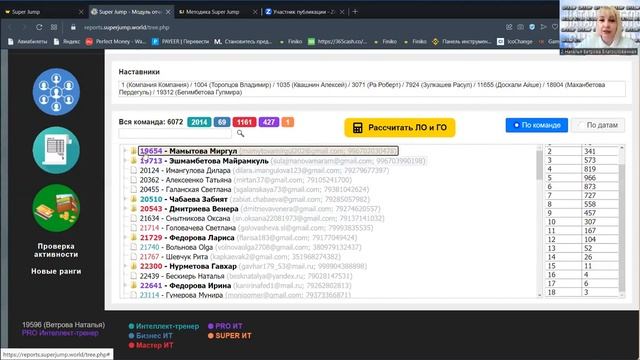Click the orange 1 count badge

pyautogui.click(x=287, y=122)
